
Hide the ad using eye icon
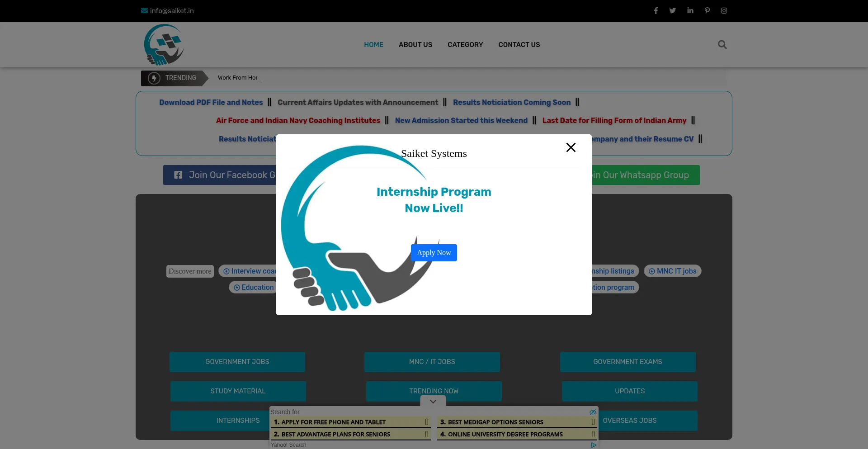click(592, 412)
